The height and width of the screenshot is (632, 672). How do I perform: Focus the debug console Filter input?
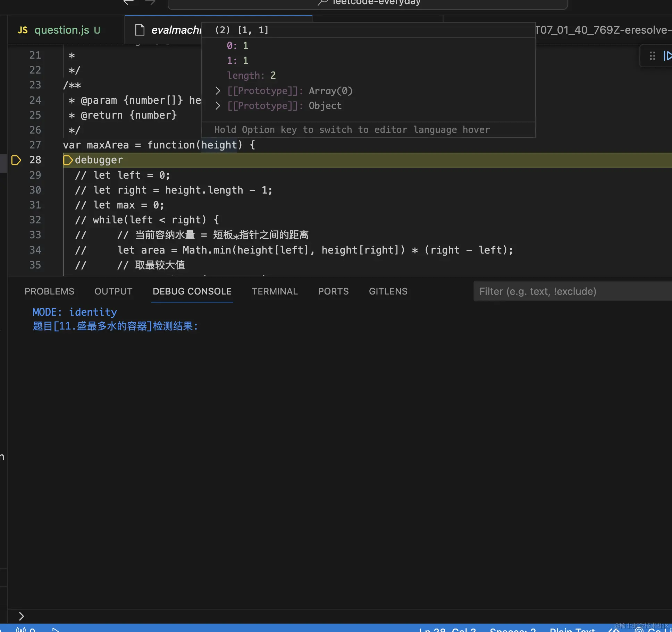pyautogui.click(x=573, y=291)
